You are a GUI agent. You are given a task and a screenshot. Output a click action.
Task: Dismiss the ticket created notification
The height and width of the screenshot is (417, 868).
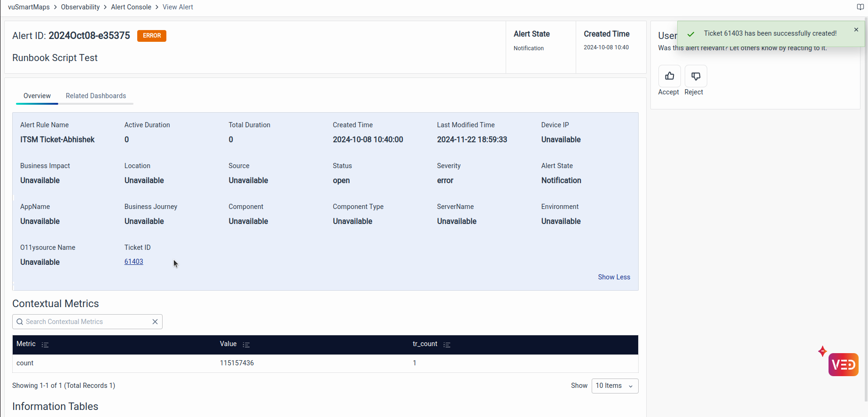pyautogui.click(x=856, y=30)
